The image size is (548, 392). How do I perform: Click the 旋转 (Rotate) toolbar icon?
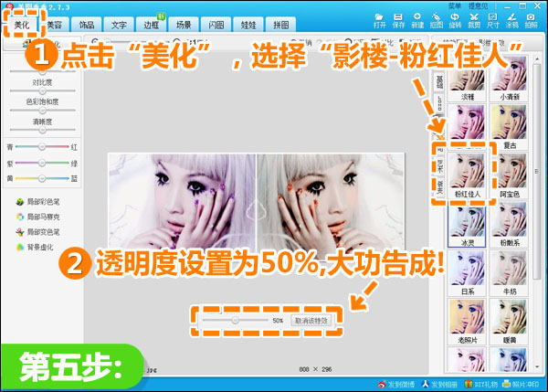(x=455, y=20)
